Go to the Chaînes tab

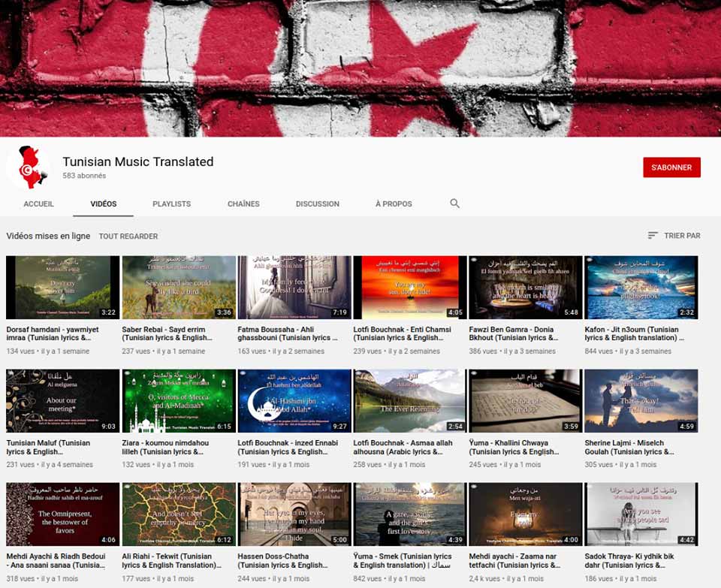[243, 204]
